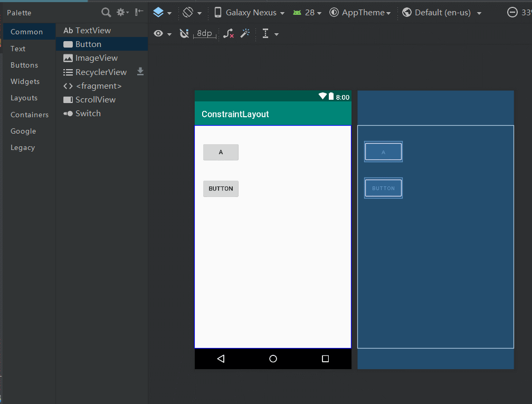The height and width of the screenshot is (404, 532).
Task: Change API version 28 dropdown
Action: 307,13
